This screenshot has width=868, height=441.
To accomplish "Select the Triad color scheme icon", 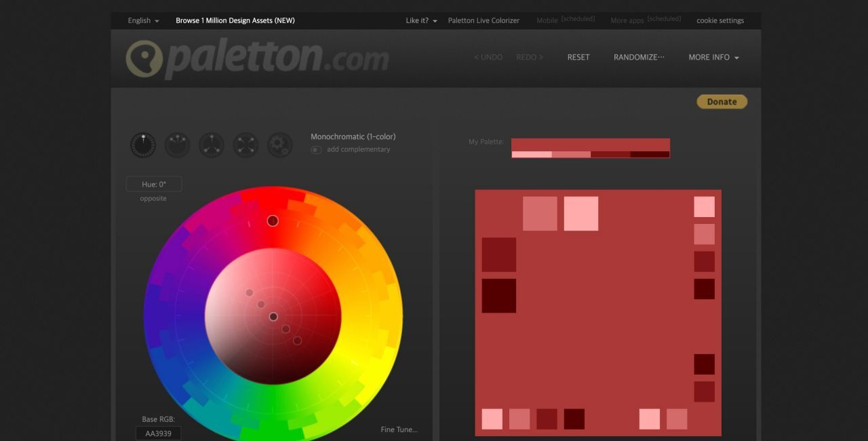I will [x=212, y=145].
